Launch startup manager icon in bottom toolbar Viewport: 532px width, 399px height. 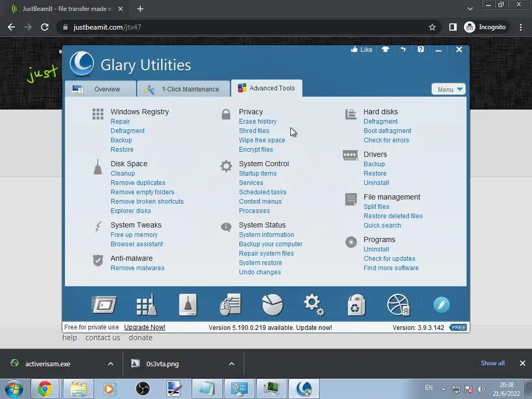tap(104, 304)
